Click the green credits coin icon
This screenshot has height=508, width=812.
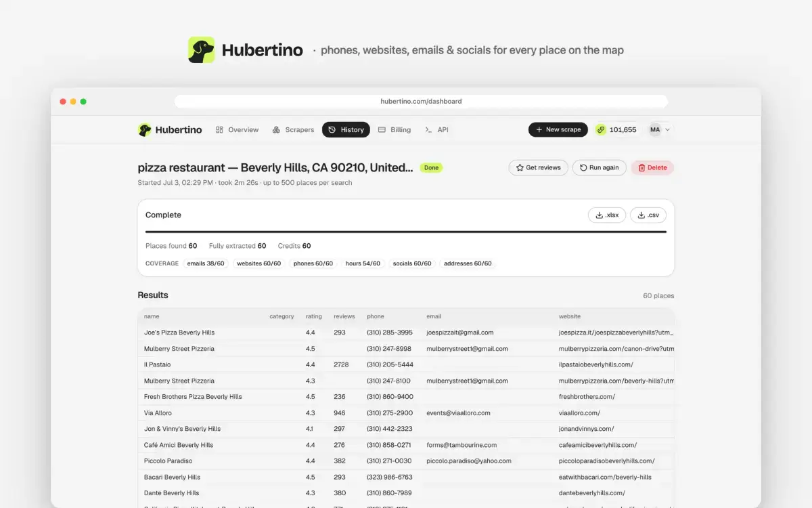(x=600, y=129)
